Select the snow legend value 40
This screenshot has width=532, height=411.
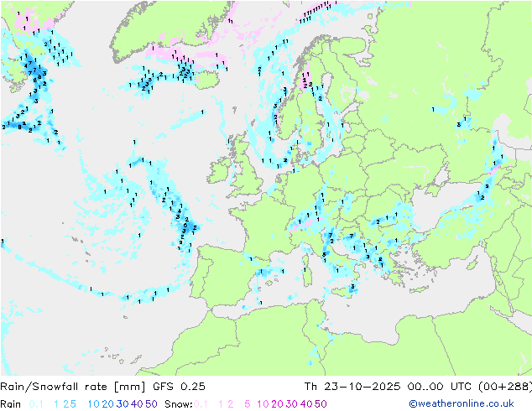(x=306, y=404)
